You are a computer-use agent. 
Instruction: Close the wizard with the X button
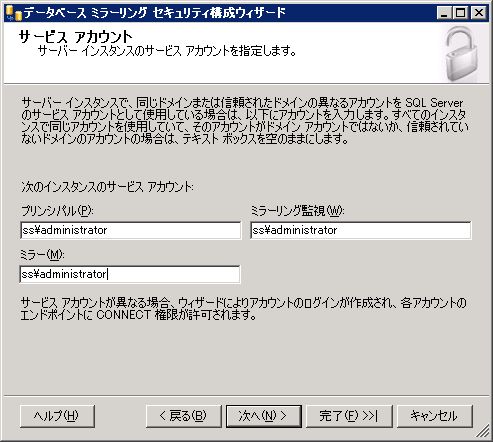point(479,13)
